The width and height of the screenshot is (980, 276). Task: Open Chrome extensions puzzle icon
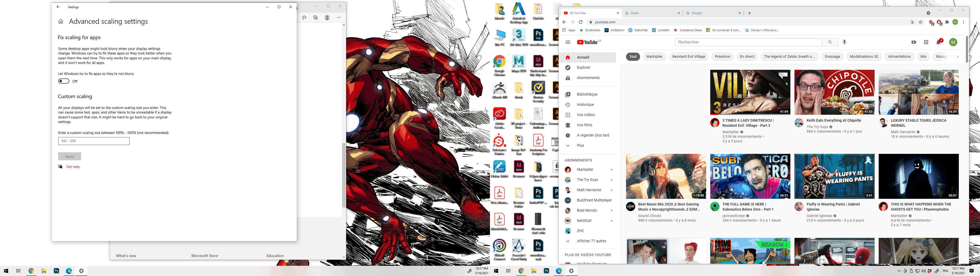pos(947,22)
